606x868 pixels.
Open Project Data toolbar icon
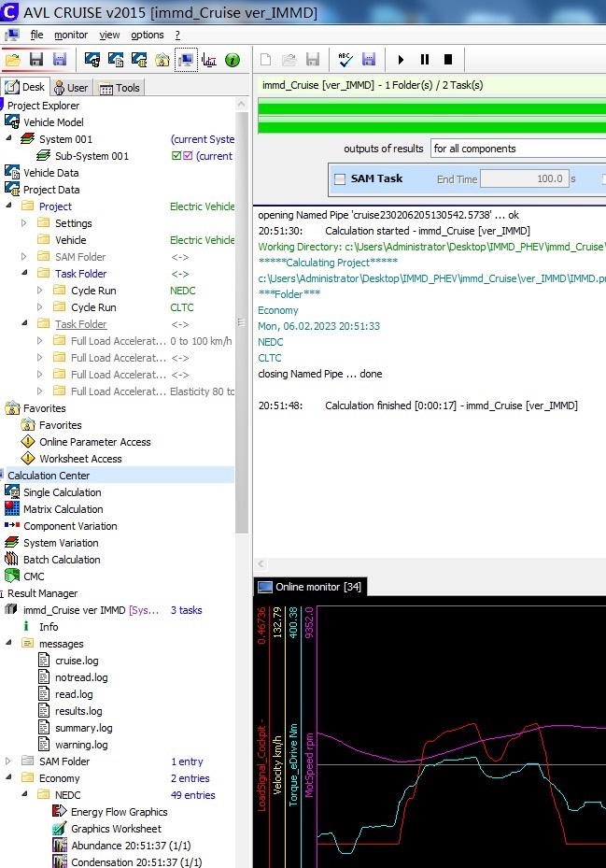[x=138, y=60]
